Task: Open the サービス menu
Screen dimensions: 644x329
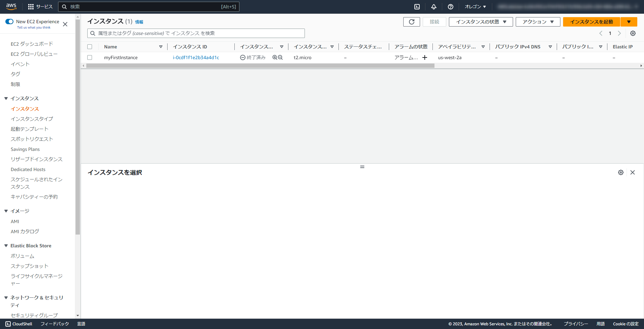Action: click(x=44, y=6)
